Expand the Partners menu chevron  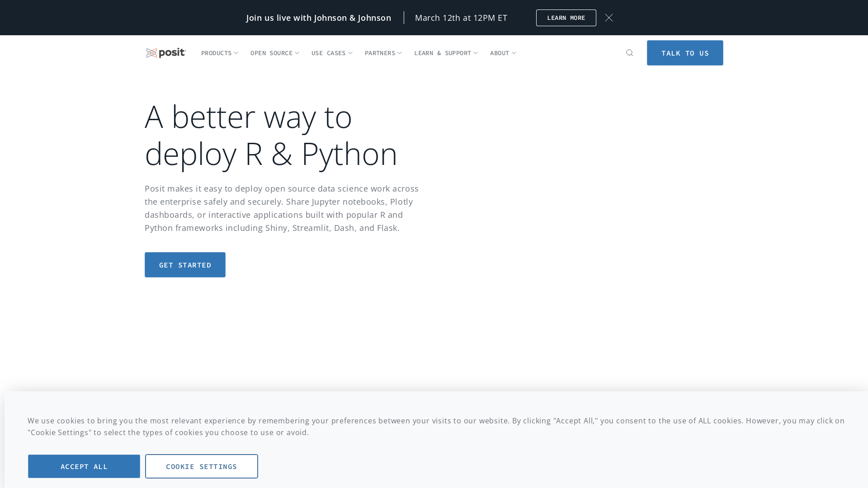(x=400, y=53)
